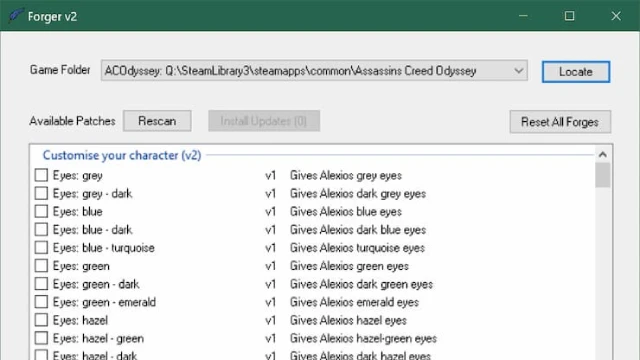Click the 'Available Patches' label
Viewport: 640px width, 360px height.
[72, 121]
